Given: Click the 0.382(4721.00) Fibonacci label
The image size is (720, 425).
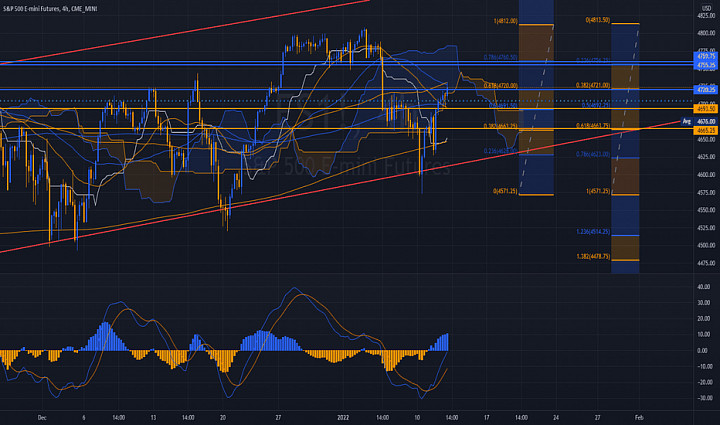Looking at the screenshot, I should click(593, 85).
